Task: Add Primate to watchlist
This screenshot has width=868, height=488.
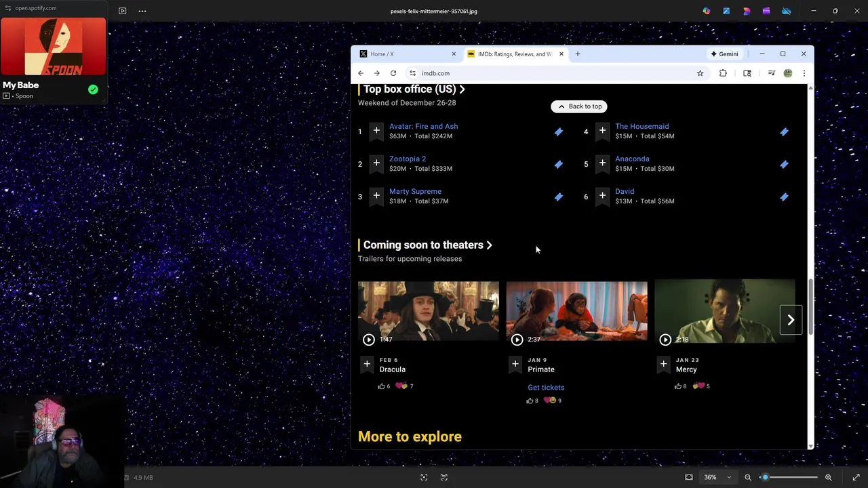Action: coord(515,365)
